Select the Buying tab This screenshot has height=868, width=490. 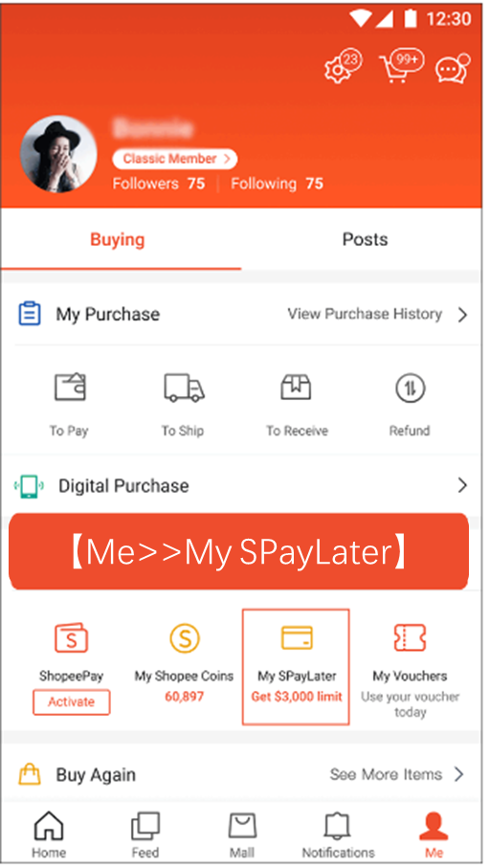(118, 239)
